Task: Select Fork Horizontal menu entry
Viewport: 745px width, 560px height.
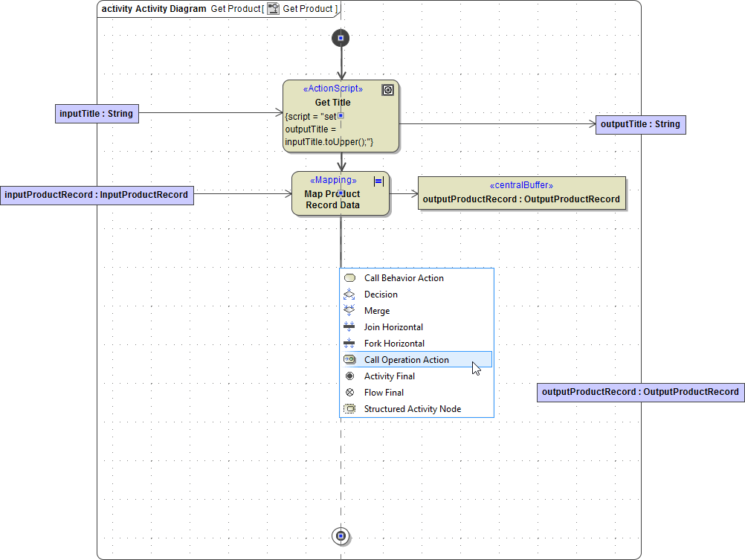Action: pos(394,344)
